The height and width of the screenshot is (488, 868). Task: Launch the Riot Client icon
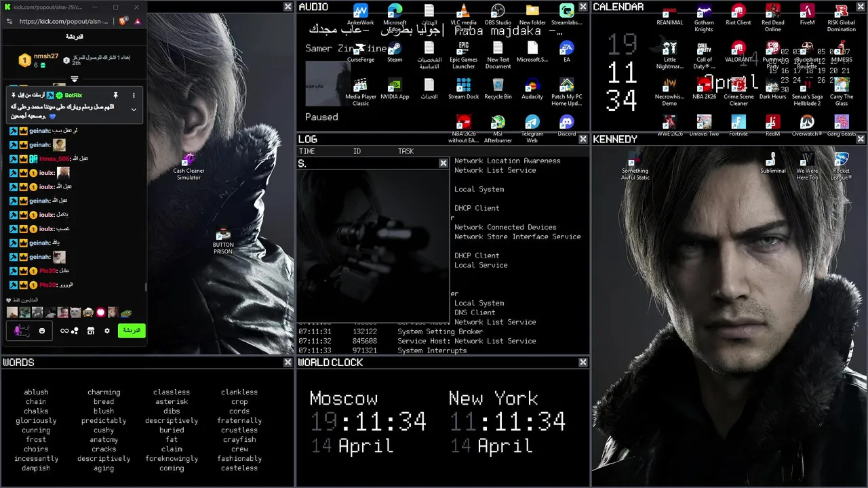tap(738, 15)
